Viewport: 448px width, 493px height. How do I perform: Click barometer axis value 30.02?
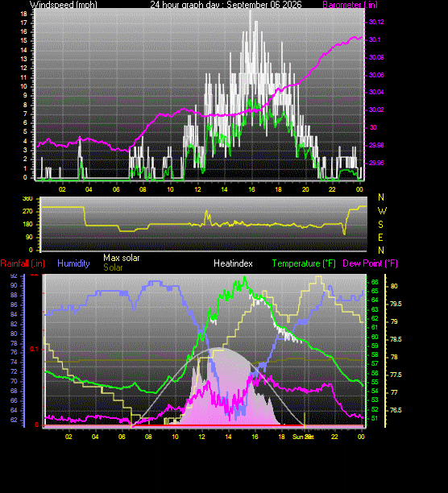point(376,110)
